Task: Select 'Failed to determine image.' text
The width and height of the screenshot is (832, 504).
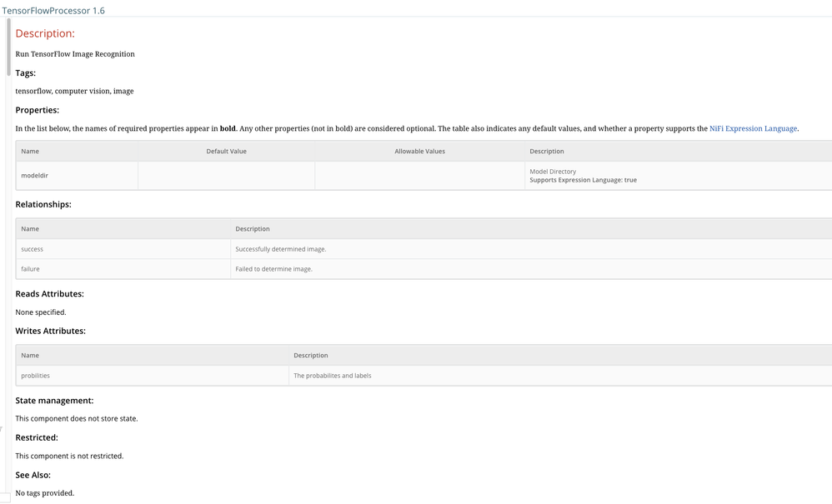Action: (273, 269)
